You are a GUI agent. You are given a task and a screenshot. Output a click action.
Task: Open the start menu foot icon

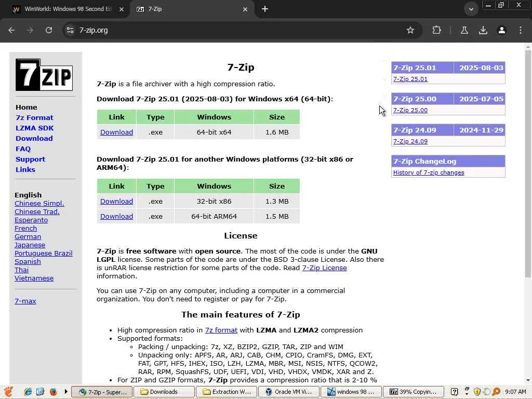click(x=9, y=392)
